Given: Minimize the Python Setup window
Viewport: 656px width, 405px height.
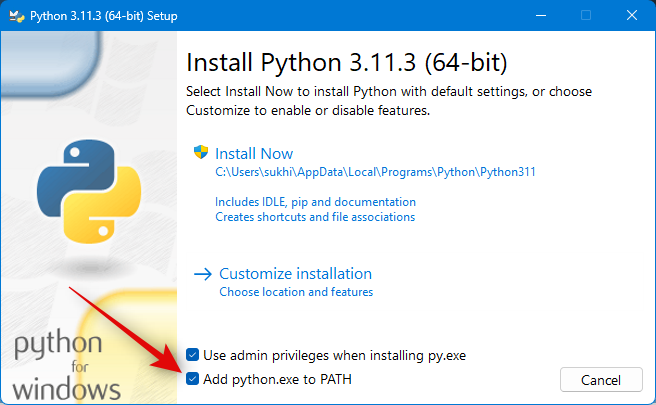Looking at the screenshot, I should [x=541, y=15].
